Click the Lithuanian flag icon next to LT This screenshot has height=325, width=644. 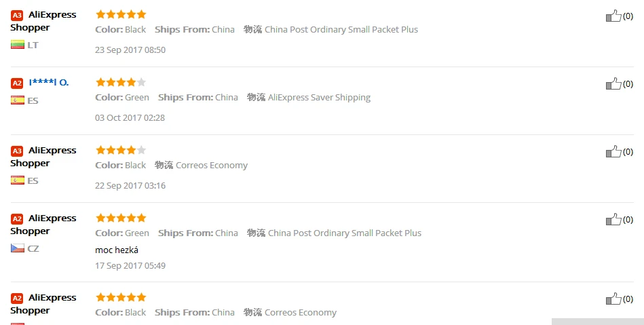[x=17, y=45]
